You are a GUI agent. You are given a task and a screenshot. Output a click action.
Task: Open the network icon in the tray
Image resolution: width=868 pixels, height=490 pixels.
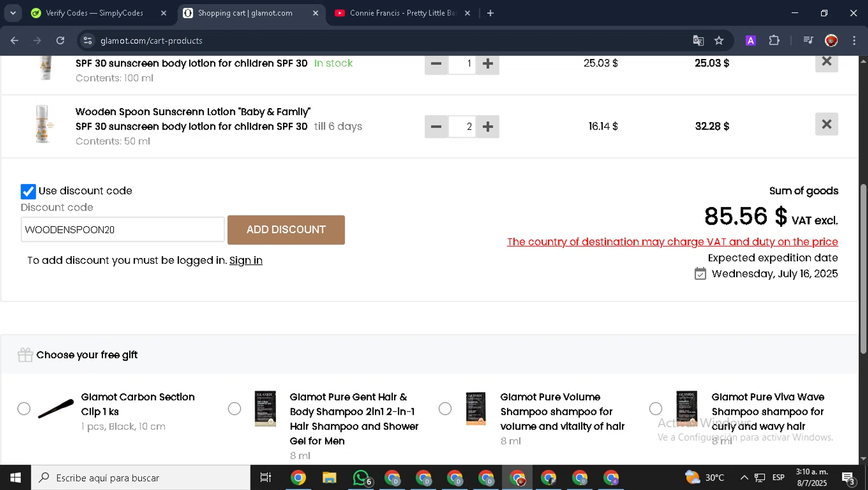(x=760, y=478)
